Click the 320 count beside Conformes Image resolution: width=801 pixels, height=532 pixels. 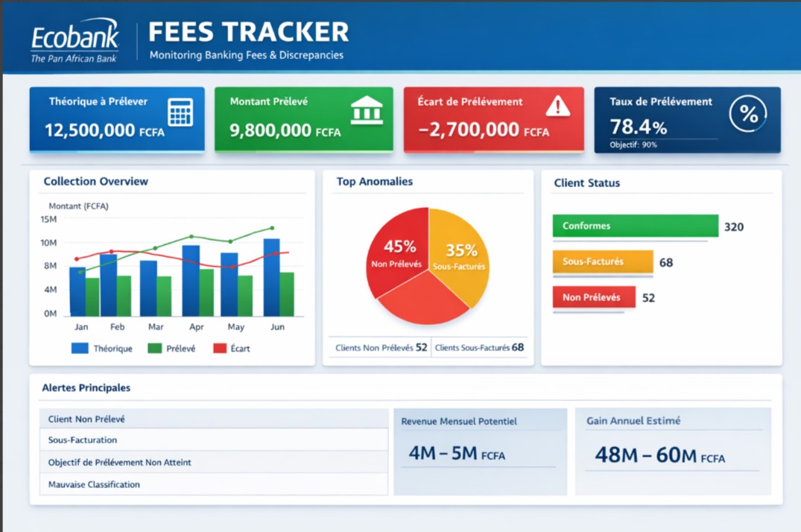734,227
